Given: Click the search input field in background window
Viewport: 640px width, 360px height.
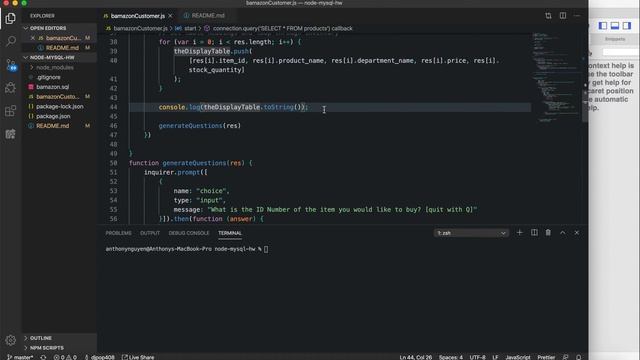Looking at the screenshot, I should point(621,52).
